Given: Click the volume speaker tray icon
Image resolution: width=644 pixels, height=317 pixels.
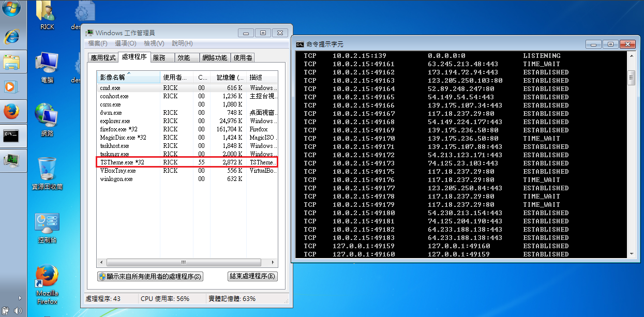Looking at the screenshot, I should [19, 311].
